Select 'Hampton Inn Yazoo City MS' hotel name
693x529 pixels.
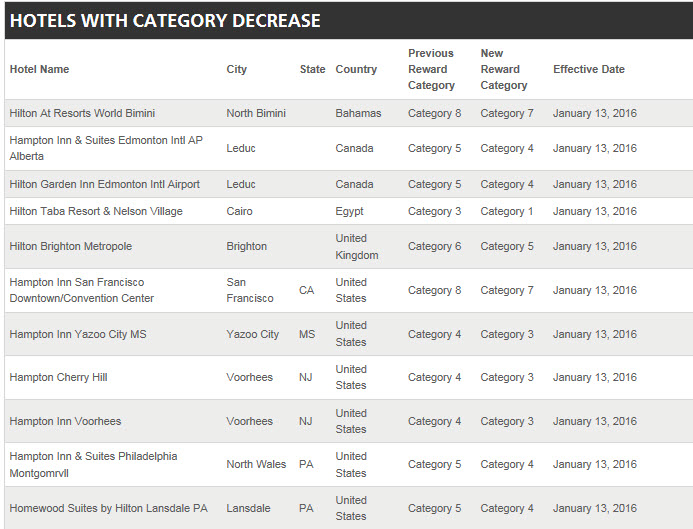tap(78, 334)
